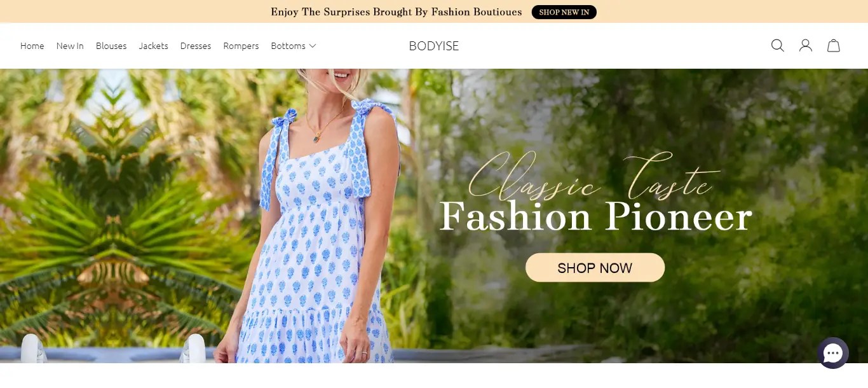Open the shopping bag cart icon
Image resolution: width=868 pixels, height=388 pixels.
(x=834, y=46)
